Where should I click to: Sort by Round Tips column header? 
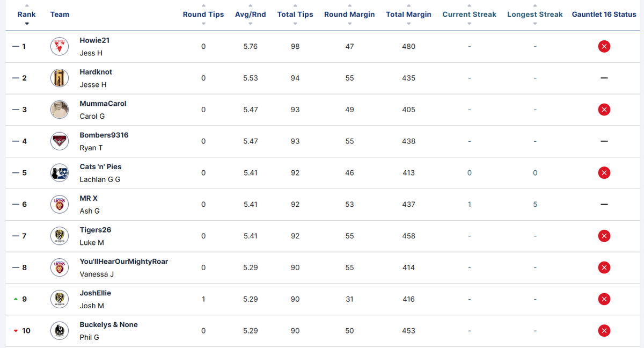pyautogui.click(x=203, y=15)
